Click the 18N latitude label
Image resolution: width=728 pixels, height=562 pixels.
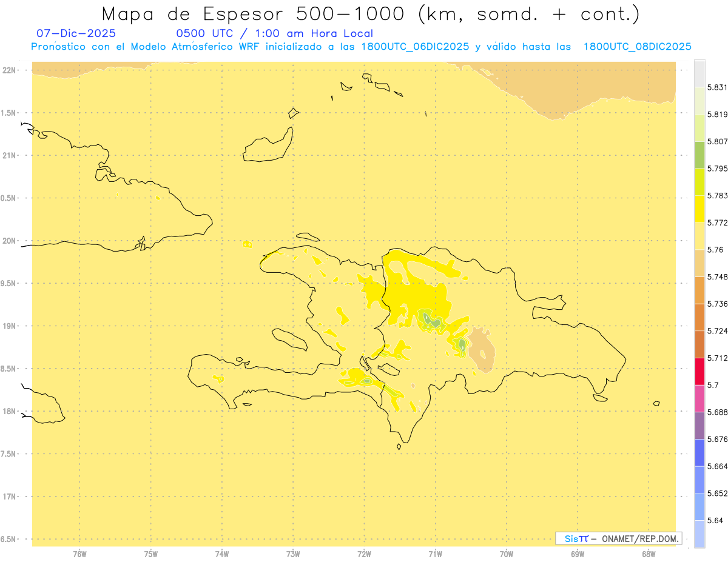pyautogui.click(x=9, y=412)
